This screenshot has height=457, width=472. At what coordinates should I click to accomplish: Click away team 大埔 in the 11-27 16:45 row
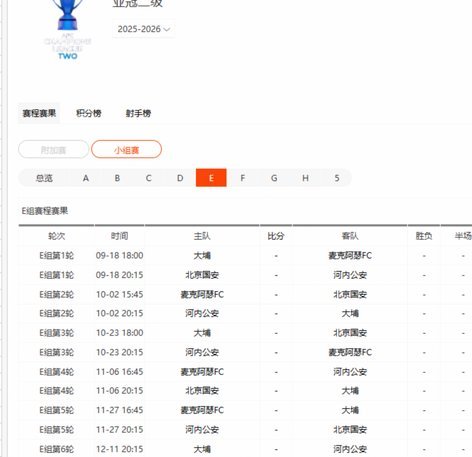click(350, 410)
